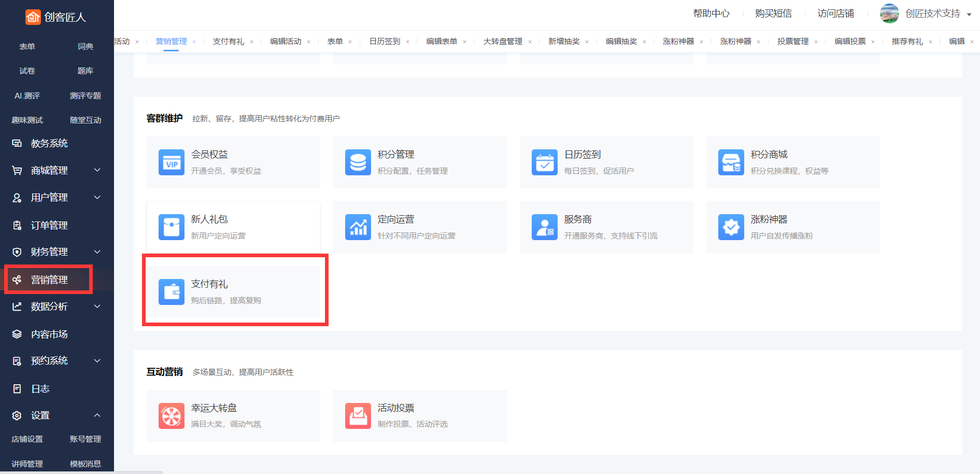Close the 日历签到 tab
This screenshot has width=980, height=474.
[408, 42]
